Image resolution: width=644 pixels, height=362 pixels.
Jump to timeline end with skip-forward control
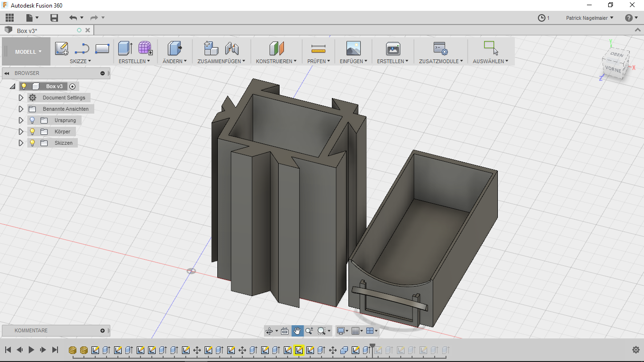[x=55, y=350]
